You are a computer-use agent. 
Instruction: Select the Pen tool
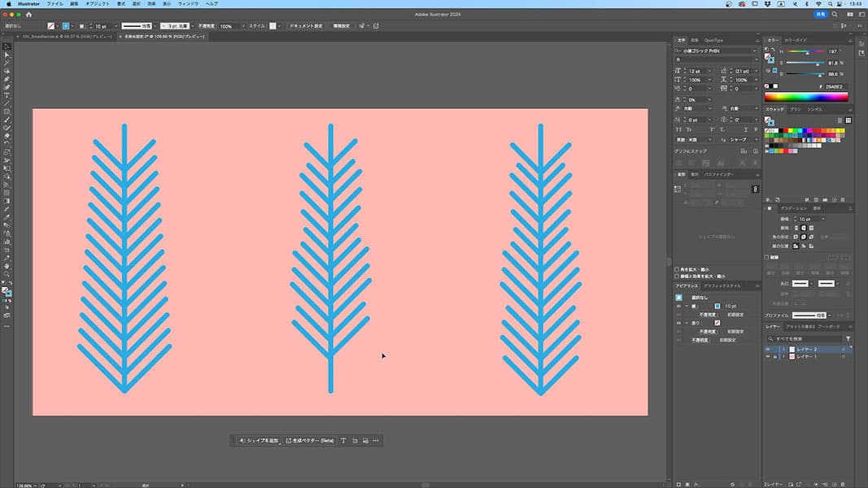[7, 79]
